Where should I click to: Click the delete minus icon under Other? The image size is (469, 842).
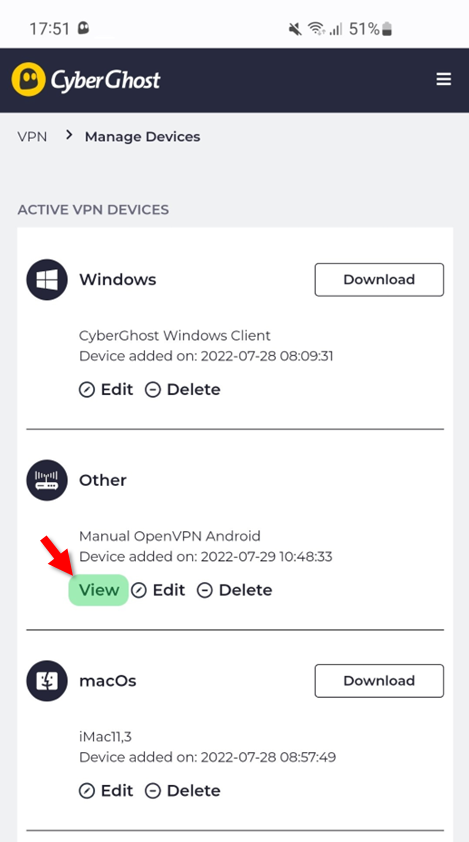[205, 591]
